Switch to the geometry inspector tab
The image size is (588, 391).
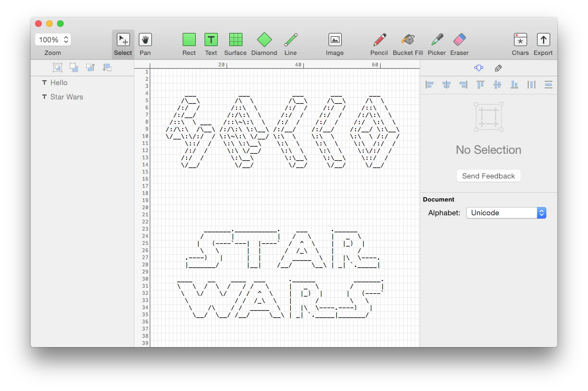point(478,68)
